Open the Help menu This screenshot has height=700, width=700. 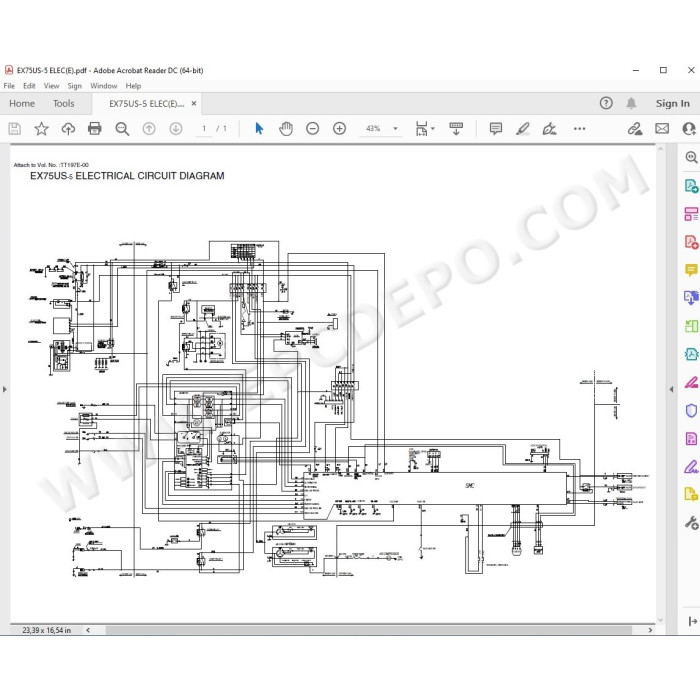pos(133,86)
